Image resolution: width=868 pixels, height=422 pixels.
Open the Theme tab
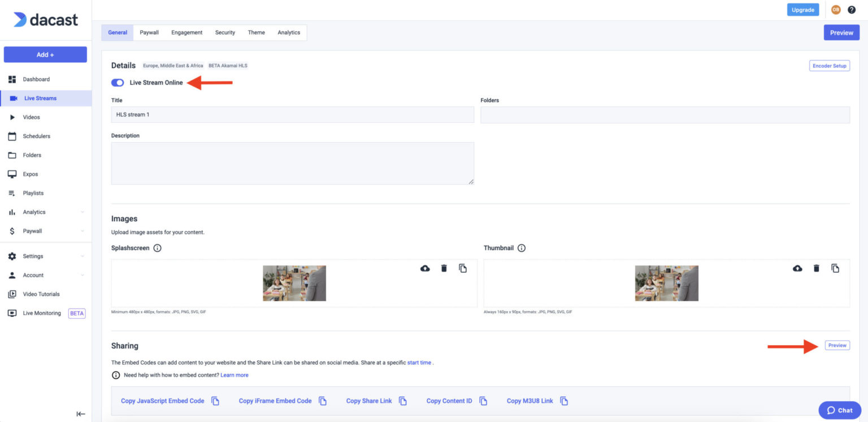pyautogui.click(x=256, y=32)
